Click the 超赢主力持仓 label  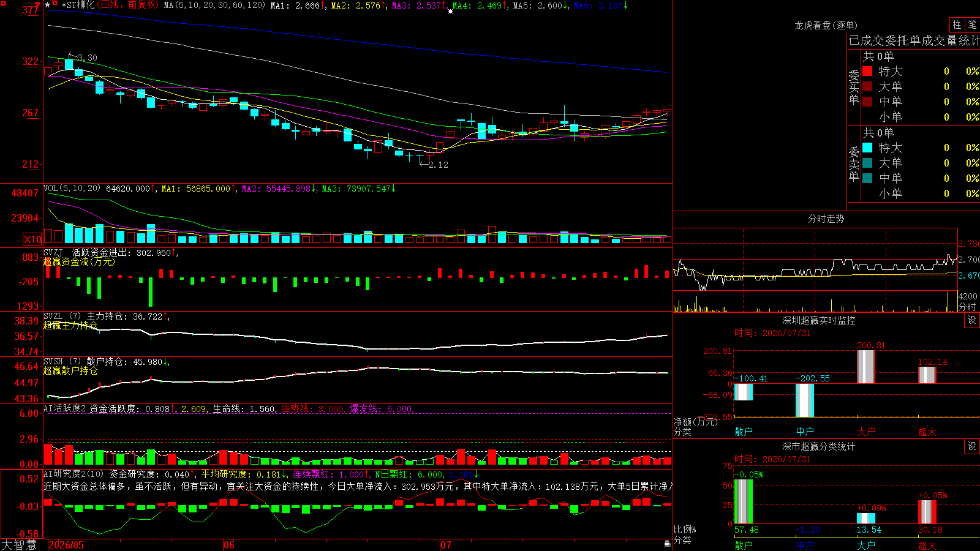point(70,325)
